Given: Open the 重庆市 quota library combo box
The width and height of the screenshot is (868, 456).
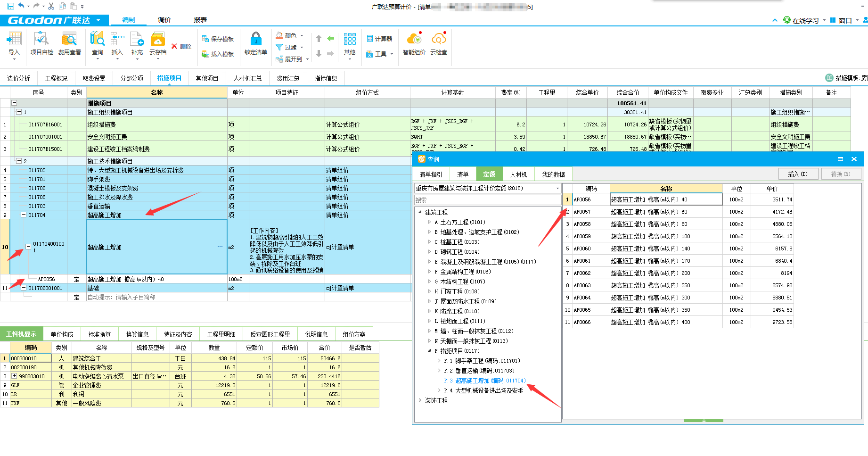Looking at the screenshot, I should point(488,188).
